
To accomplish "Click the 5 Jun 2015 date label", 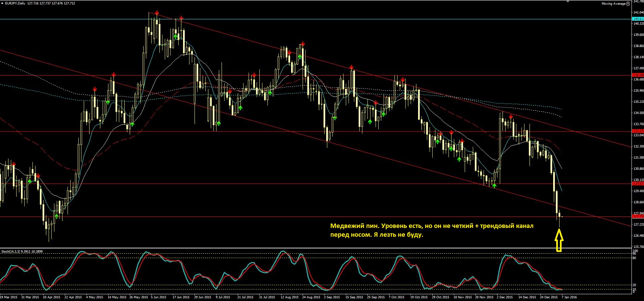I will click(x=159, y=297).
